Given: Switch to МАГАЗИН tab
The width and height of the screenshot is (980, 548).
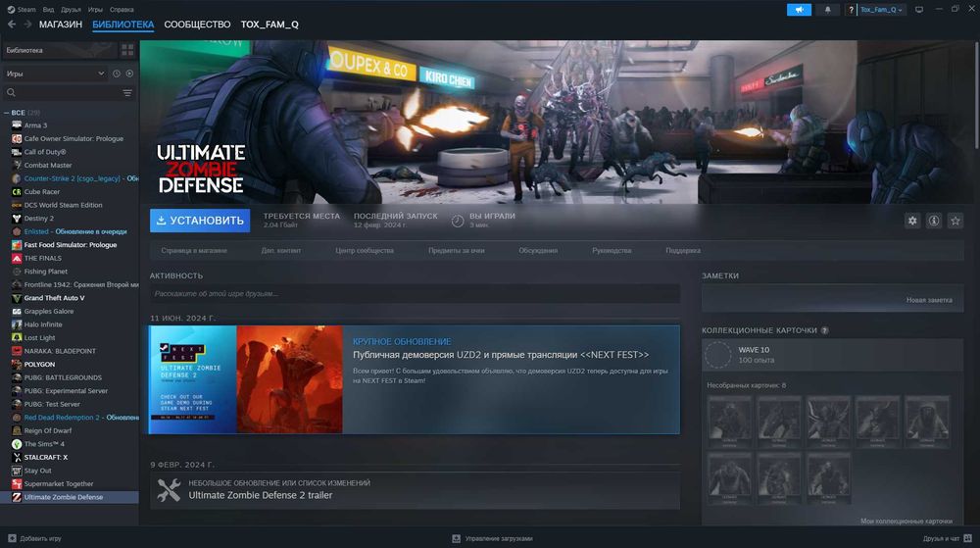Looking at the screenshot, I should click(61, 25).
